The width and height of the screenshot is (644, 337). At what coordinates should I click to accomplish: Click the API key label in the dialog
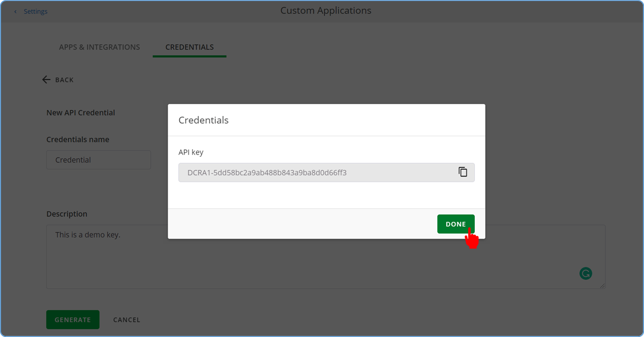(x=191, y=152)
